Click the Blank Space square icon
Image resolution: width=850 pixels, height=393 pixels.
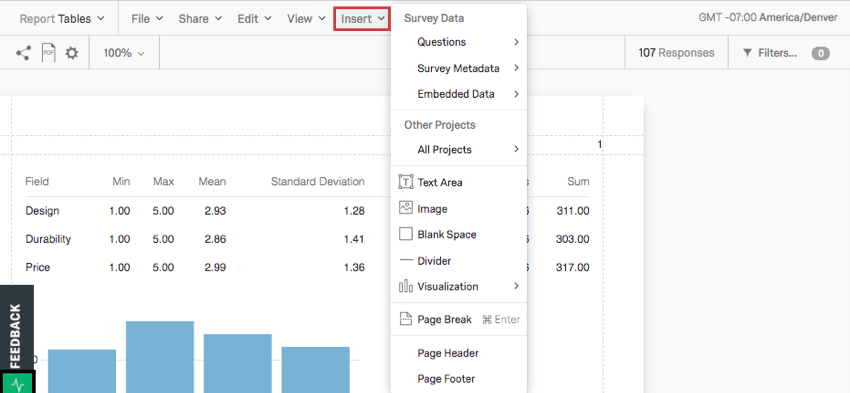pyautogui.click(x=405, y=234)
